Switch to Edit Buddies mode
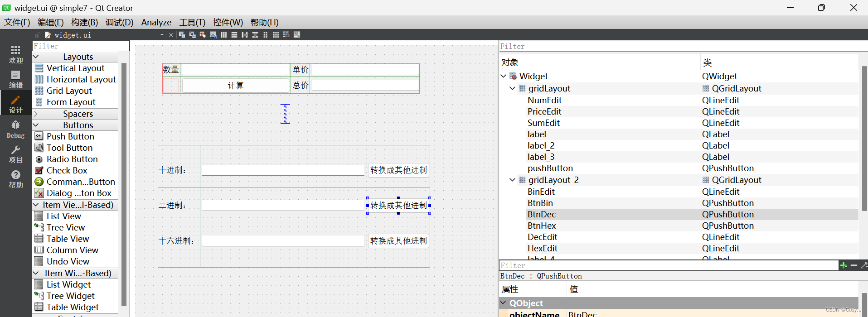This screenshot has height=317, width=868. tap(203, 35)
